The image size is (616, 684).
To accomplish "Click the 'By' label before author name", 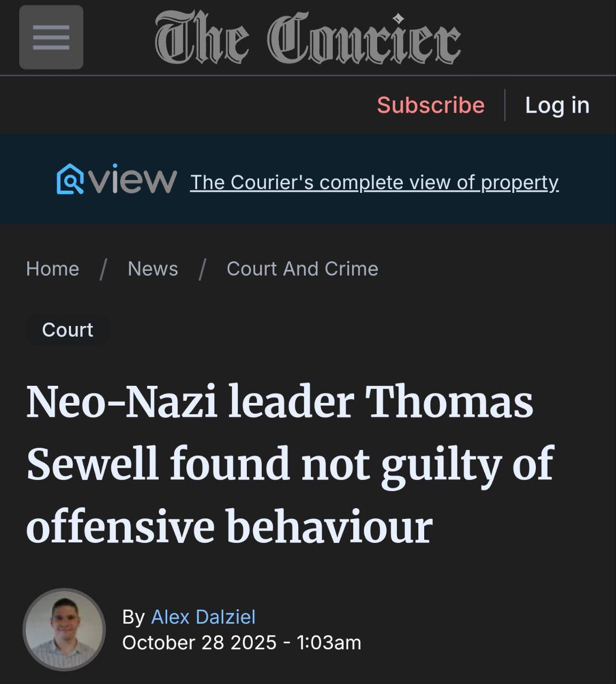I will (134, 617).
